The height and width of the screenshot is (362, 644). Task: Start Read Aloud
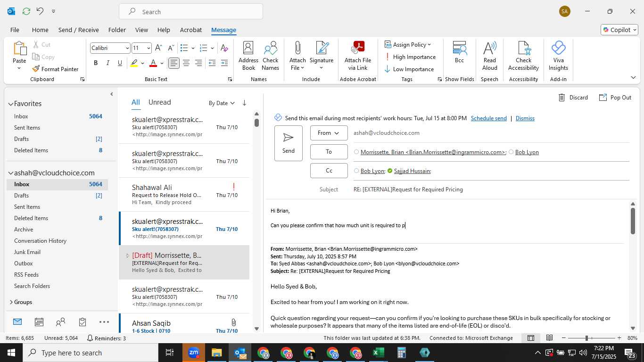(489, 56)
